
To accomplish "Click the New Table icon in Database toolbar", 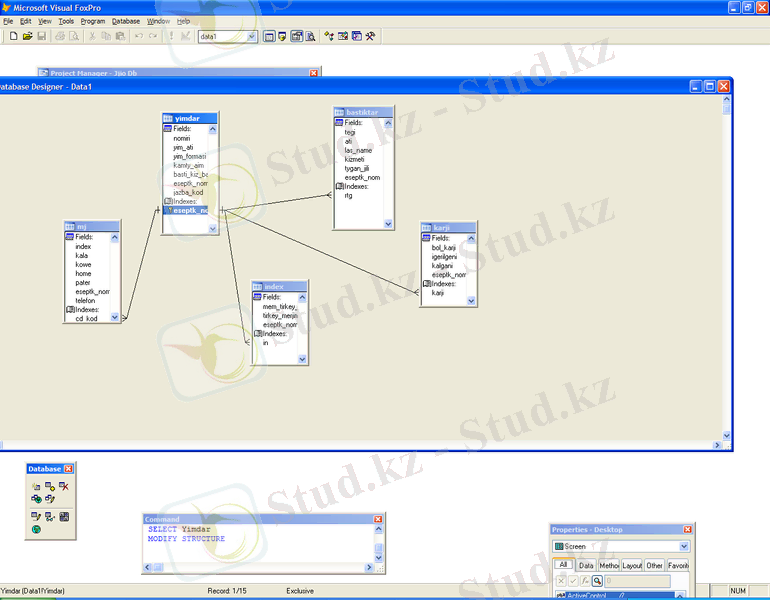I will (36, 486).
